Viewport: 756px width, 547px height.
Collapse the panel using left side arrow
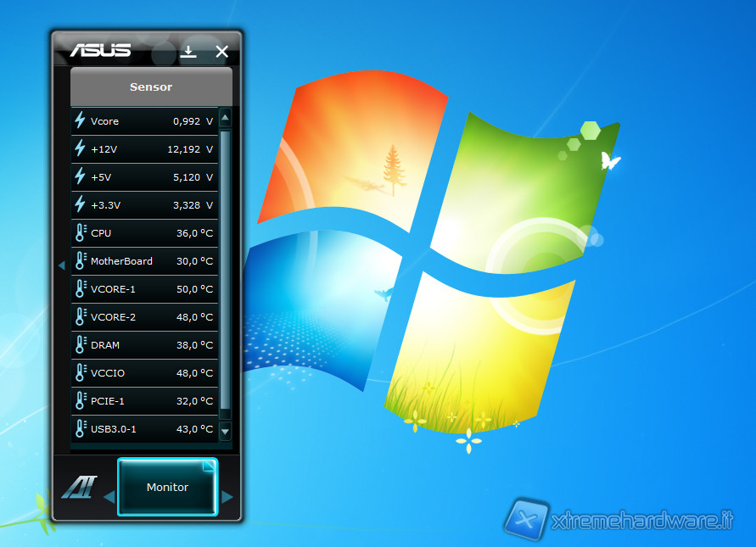pos(61,265)
